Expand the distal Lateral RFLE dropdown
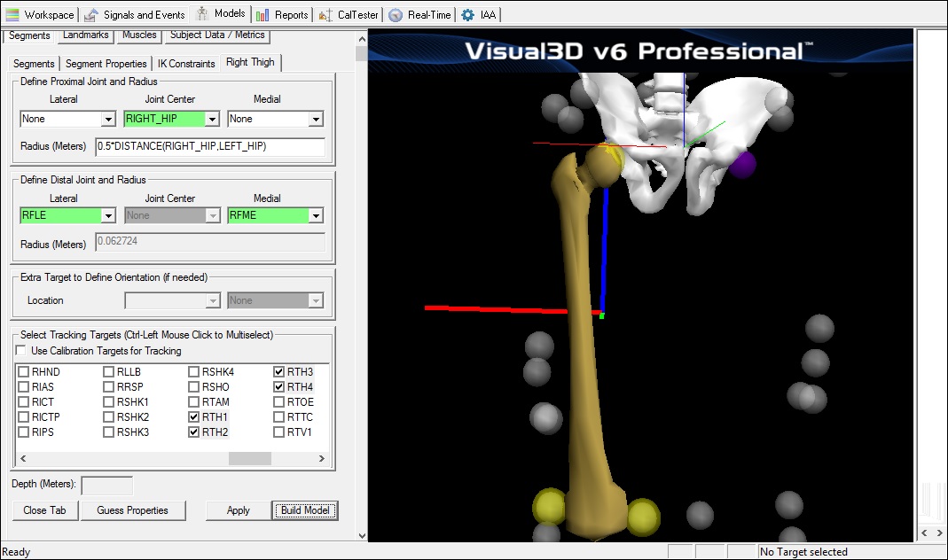The height and width of the screenshot is (560, 948). coord(108,215)
